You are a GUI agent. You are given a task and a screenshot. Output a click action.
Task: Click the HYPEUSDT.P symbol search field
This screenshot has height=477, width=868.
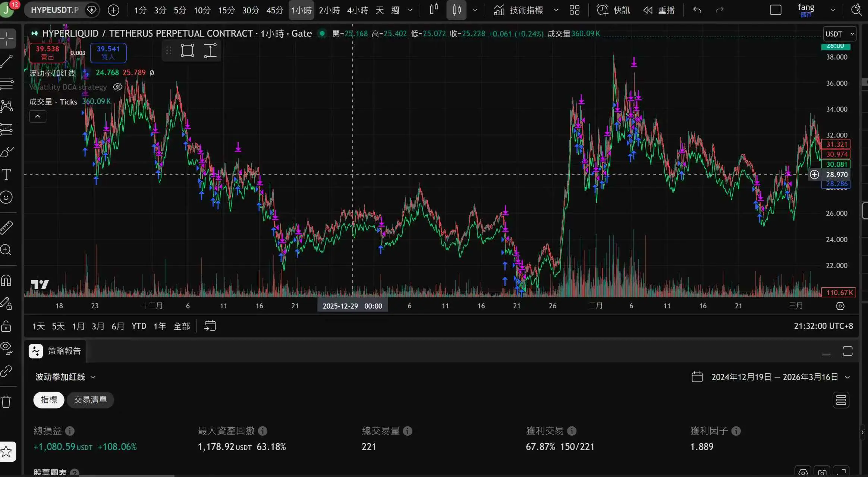55,10
